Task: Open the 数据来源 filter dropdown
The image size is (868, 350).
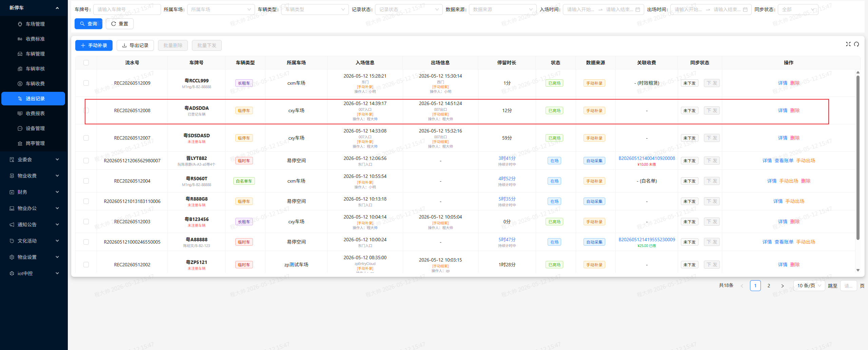Action: coord(503,9)
